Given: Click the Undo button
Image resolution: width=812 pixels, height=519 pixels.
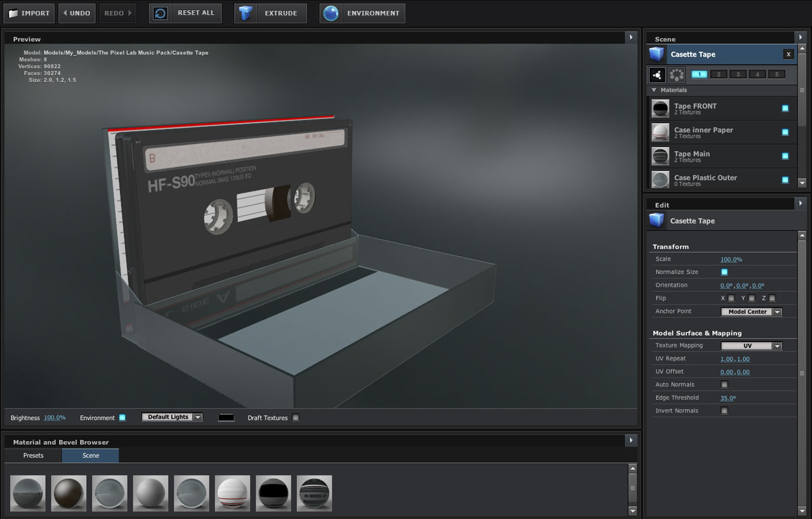Looking at the screenshot, I should pyautogui.click(x=77, y=13).
